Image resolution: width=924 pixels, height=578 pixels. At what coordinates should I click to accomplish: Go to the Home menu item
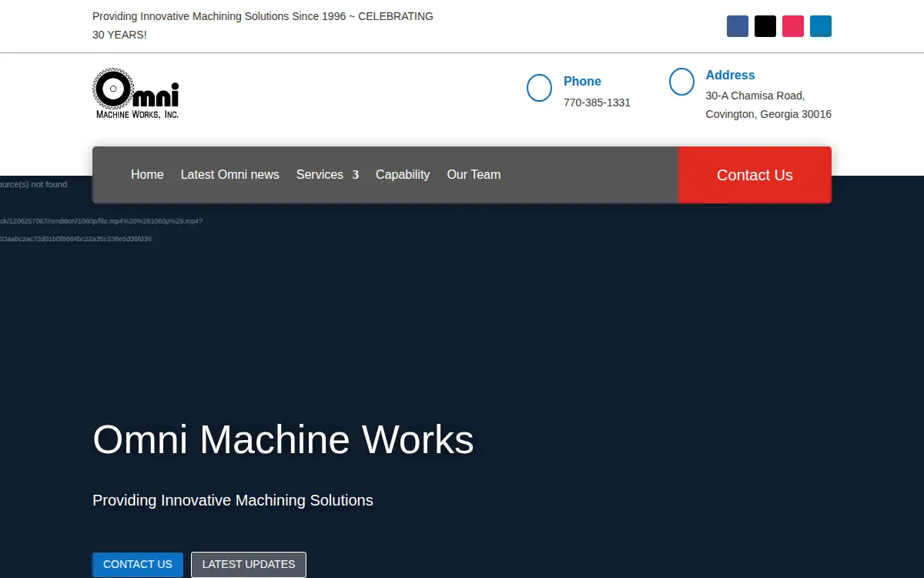point(147,175)
